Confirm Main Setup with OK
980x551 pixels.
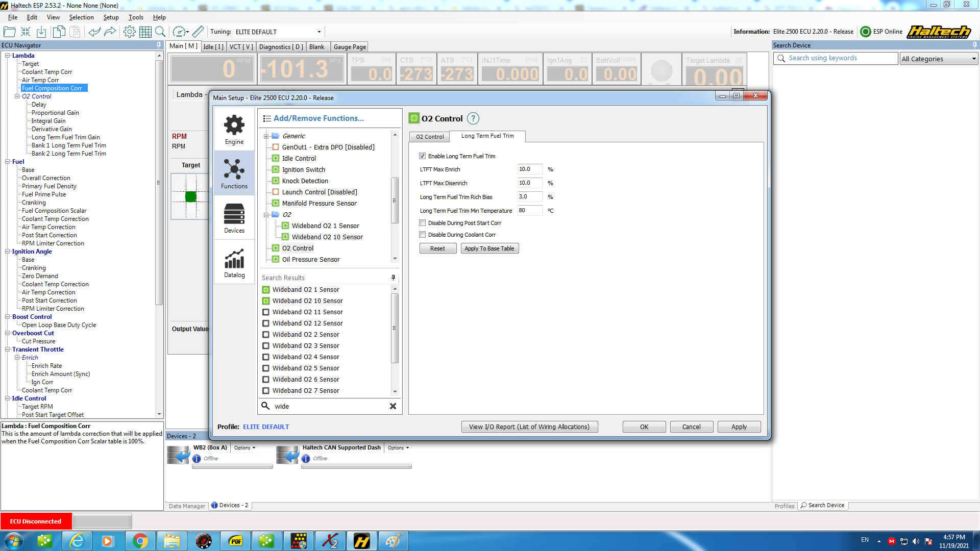[x=644, y=427]
